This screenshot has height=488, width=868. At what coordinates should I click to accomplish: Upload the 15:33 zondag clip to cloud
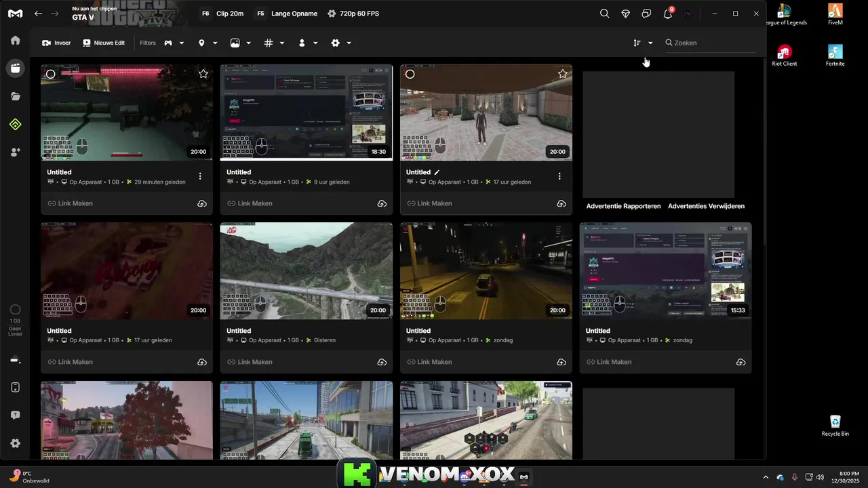(x=741, y=362)
